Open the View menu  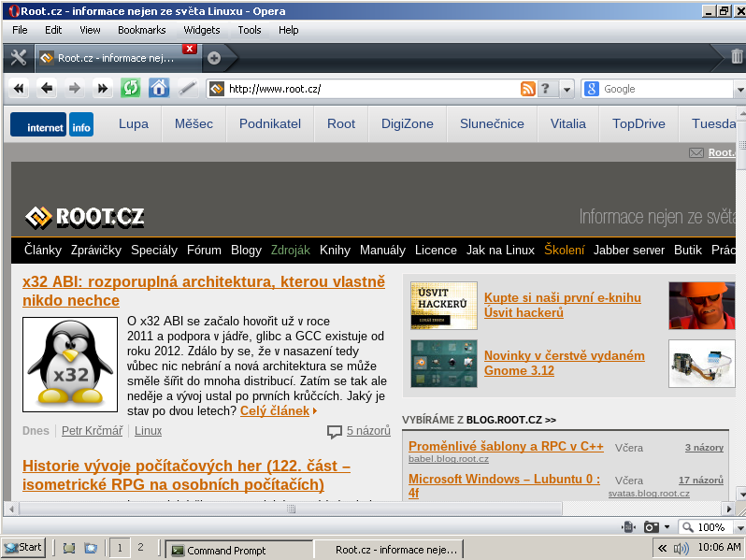[90, 30]
